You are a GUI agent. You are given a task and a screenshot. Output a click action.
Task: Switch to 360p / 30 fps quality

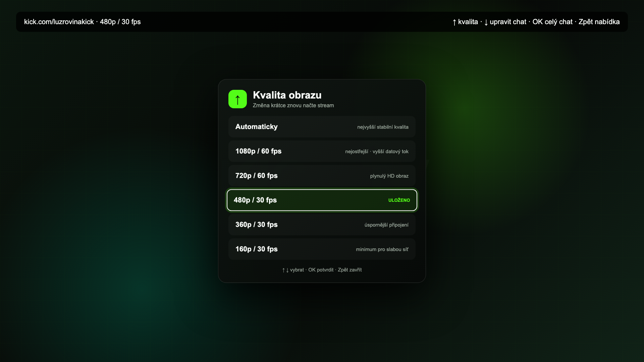[x=322, y=225]
